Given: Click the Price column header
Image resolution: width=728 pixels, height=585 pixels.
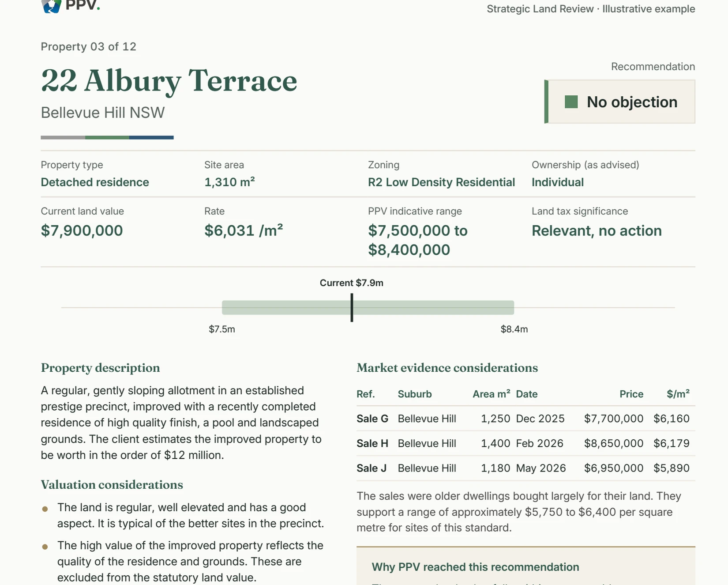Looking at the screenshot, I should (631, 394).
